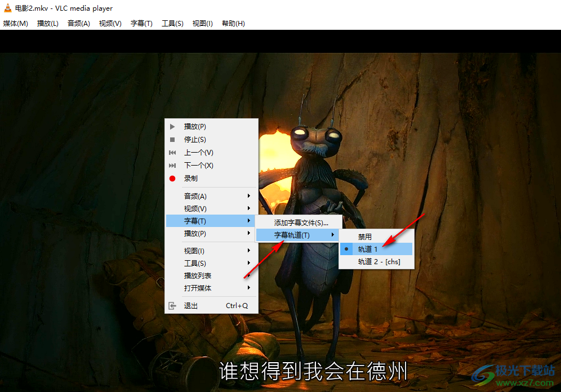Expand the 播放(P) submenu arrow

point(248,233)
